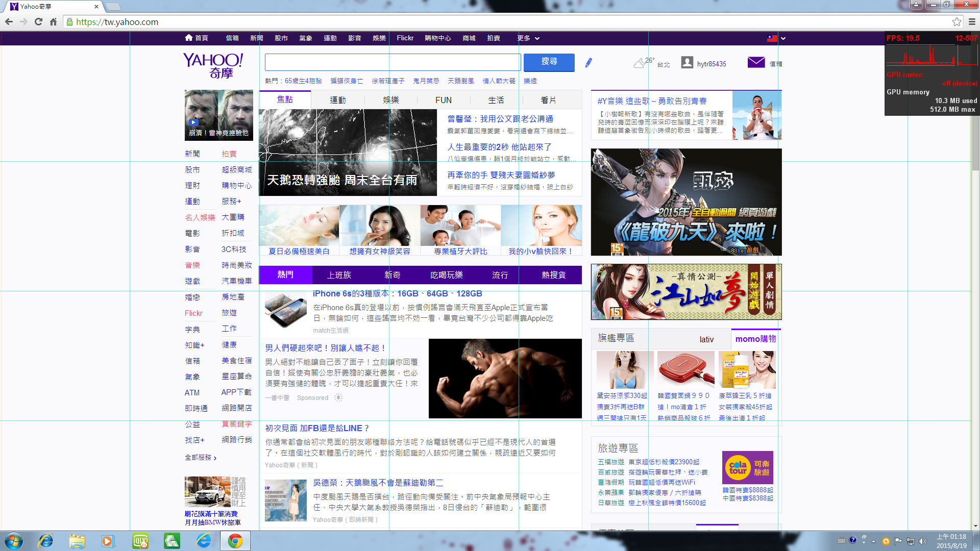This screenshot has height=551, width=980.
Task: Open the green iQIYI app in taskbar
Action: point(140,541)
